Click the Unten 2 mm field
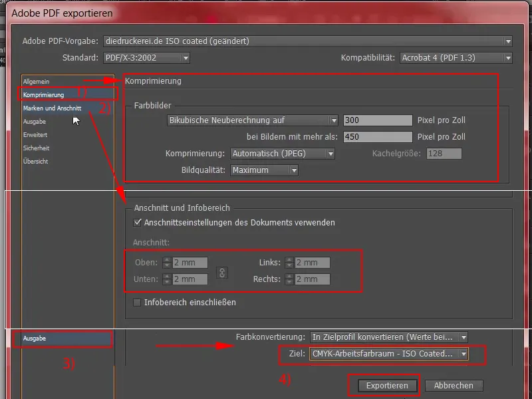Image resolution: width=532 pixels, height=399 pixels. (x=190, y=279)
